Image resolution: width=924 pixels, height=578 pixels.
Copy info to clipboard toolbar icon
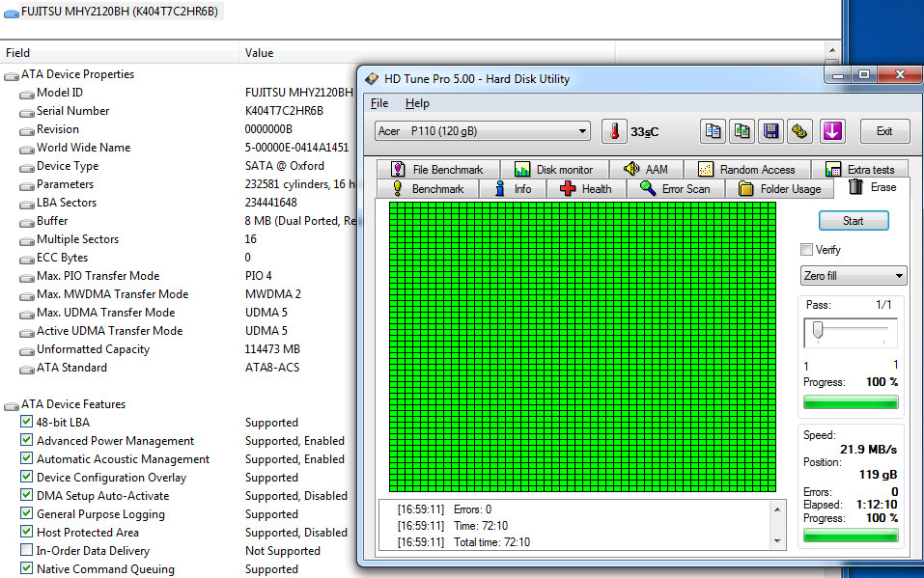(714, 131)
